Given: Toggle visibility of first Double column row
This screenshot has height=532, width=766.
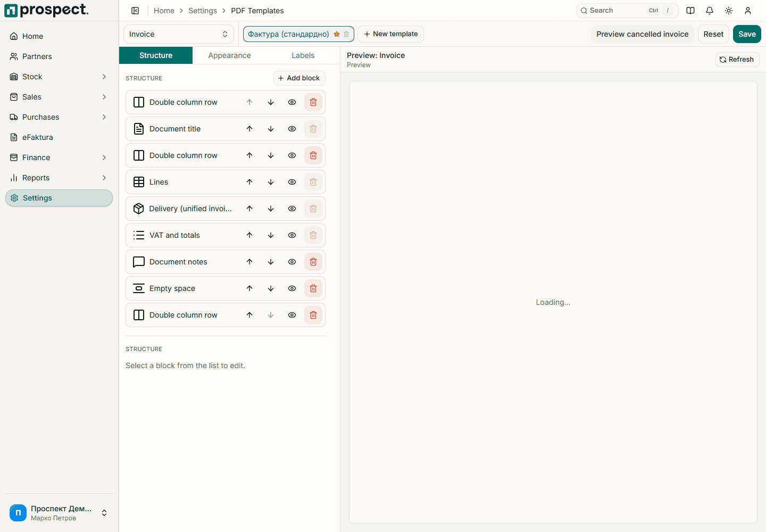Looking at the screenshot, I should coord(292,102).
